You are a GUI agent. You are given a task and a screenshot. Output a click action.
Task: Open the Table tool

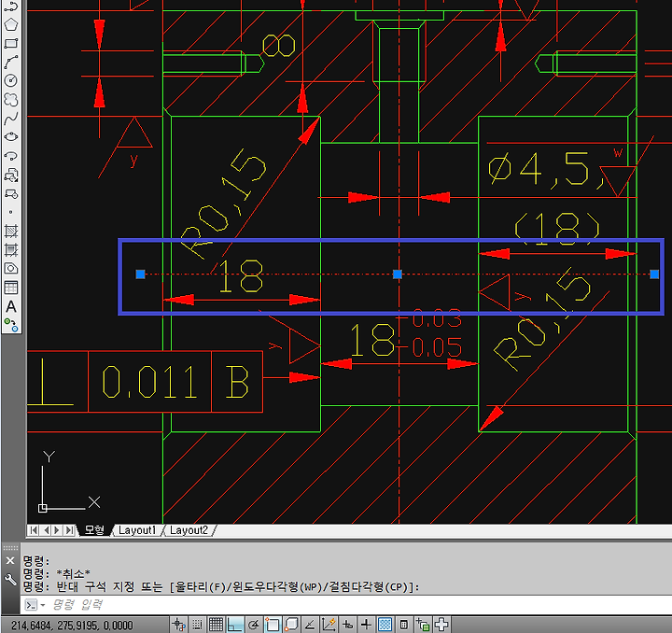10,288
